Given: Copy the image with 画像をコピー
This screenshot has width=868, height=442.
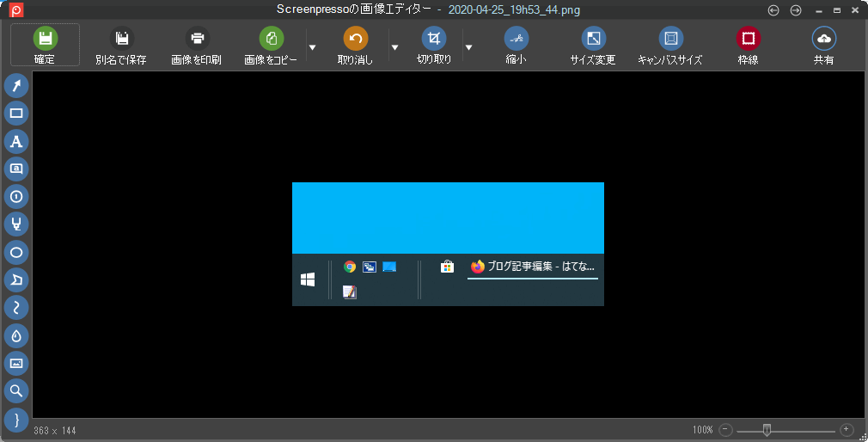Looking at the screenshot, I should 271,45.
